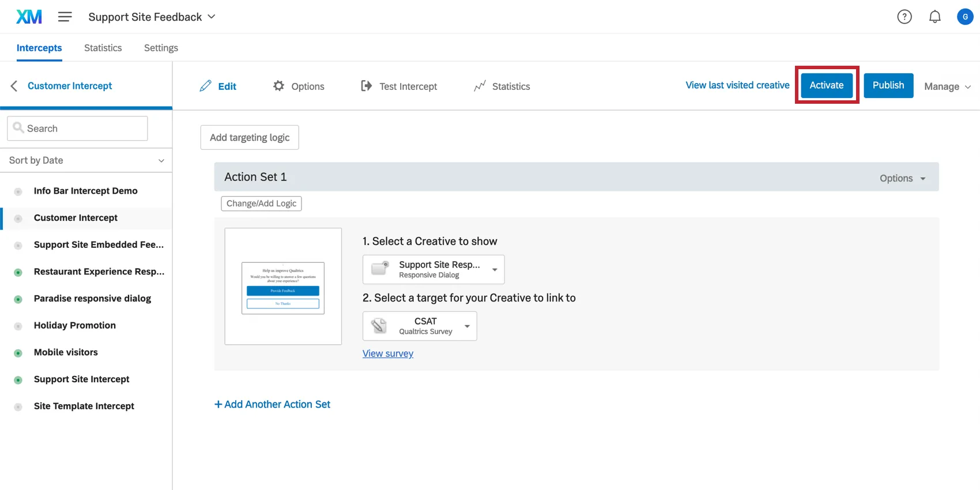Viewport: 980px width, 490px height.
Task: Click the Test Intercept icon
Action: 366,86
